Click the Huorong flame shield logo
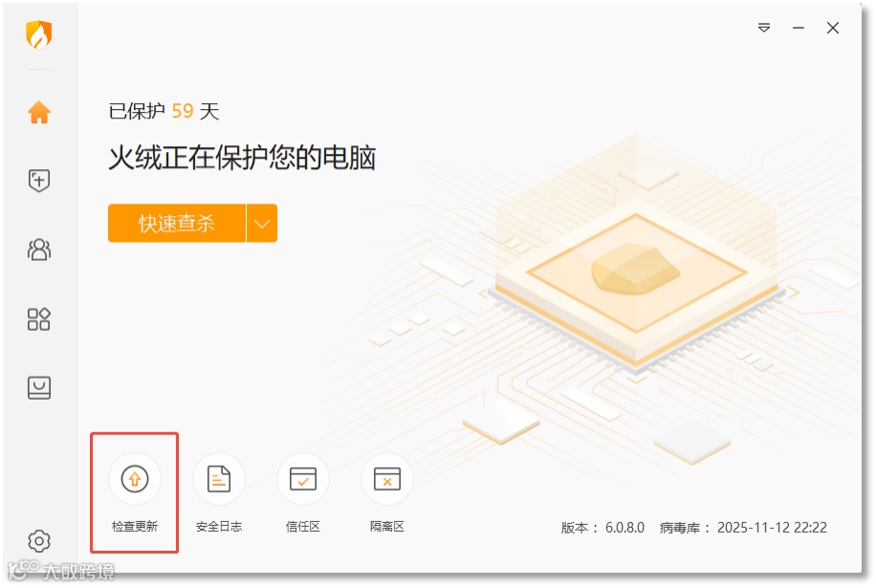The image size is (876, 588). point(39,34)
